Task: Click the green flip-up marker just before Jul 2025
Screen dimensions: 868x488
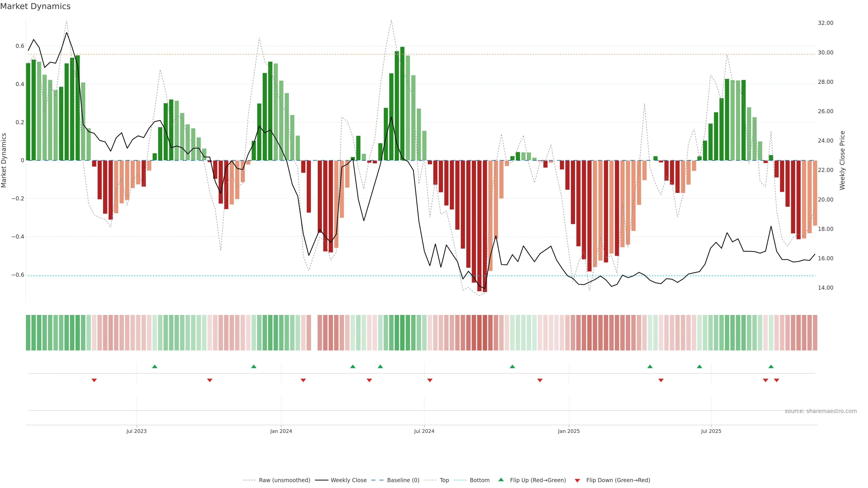Action: 700,366
